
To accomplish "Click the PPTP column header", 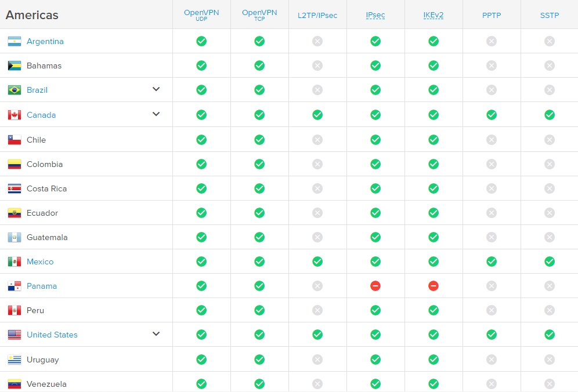I will coord(492,16).
